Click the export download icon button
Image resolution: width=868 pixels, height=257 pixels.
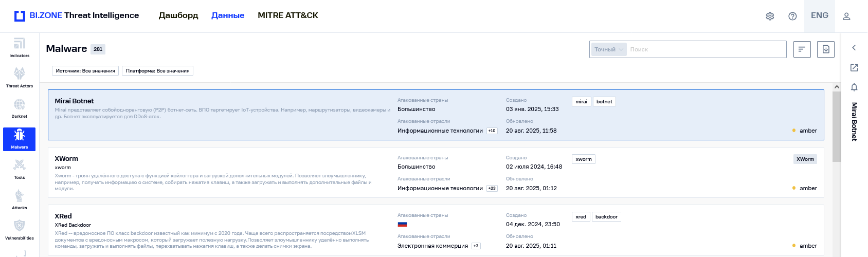(826, 49)
